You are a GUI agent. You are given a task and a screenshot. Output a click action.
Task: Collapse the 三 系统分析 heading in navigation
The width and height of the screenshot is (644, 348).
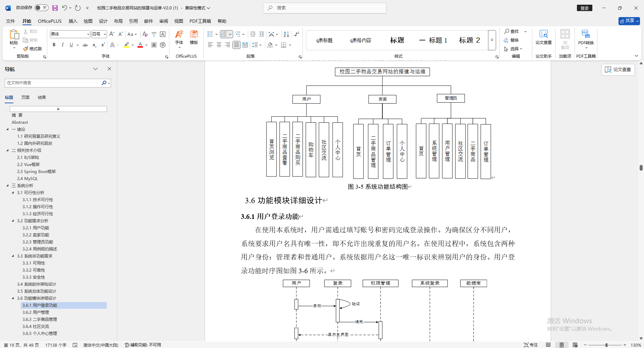click(x=7, y=185)
